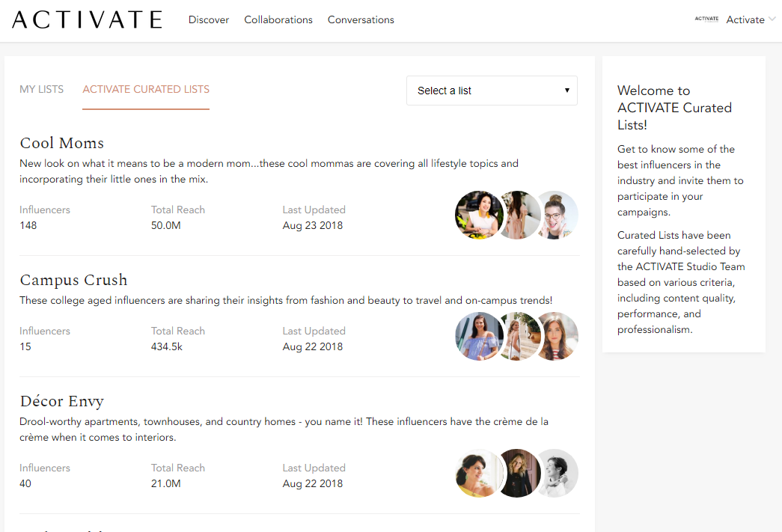The width and height of the screenshot is (782, 532).
Task: Click last influencer avatar in Campus Crush
Action: pyautogui.click(x=559, y=337)
